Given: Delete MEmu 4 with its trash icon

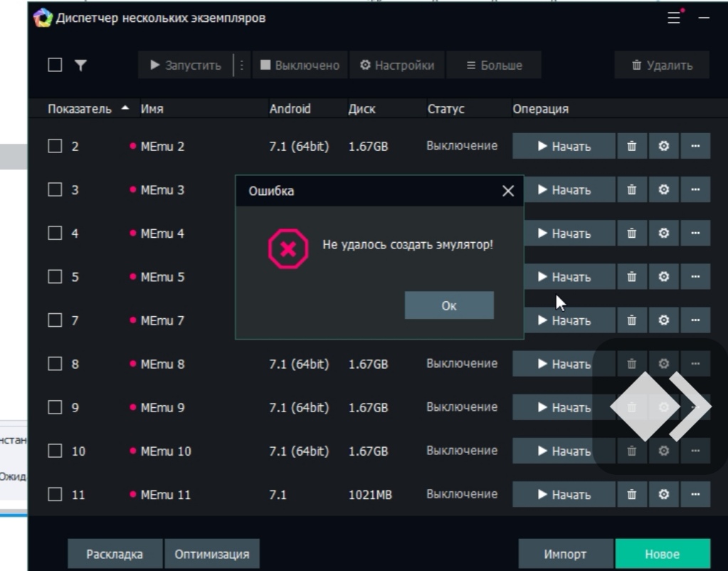Looking at the screenshot, I should click(631, 234).
